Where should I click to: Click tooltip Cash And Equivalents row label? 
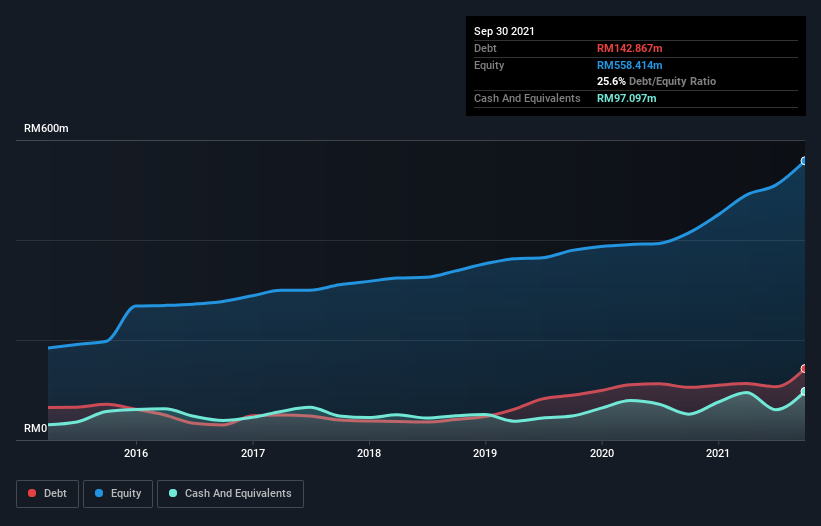(527, 98)
